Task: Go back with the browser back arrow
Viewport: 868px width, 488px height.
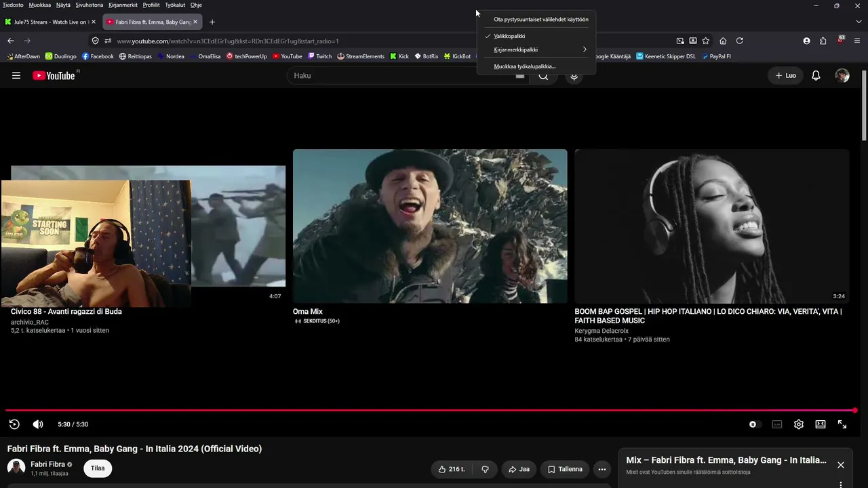Action: (x=11, y=41)
